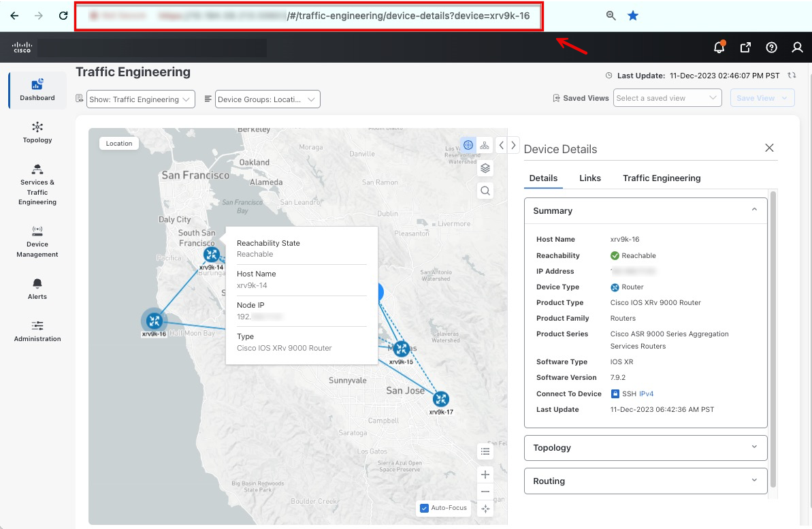Refresh data next to Last Update timestamp
The height and width of the screenshot is (529, 812).
(792, 75)
